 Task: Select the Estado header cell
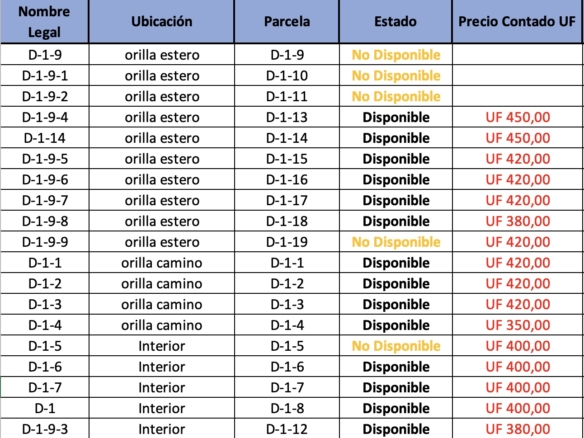coord(395,22)
